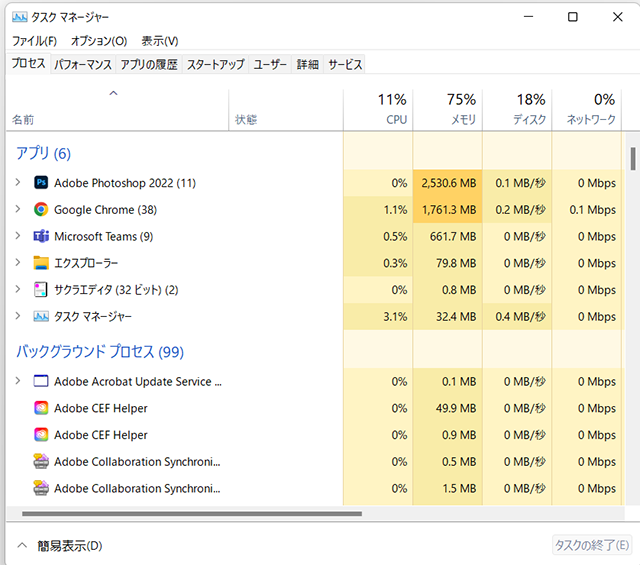This screenshot has height=565, width=640.
Task: Select the Google Chrome (38) row name
Action: [x=105, y=210]
